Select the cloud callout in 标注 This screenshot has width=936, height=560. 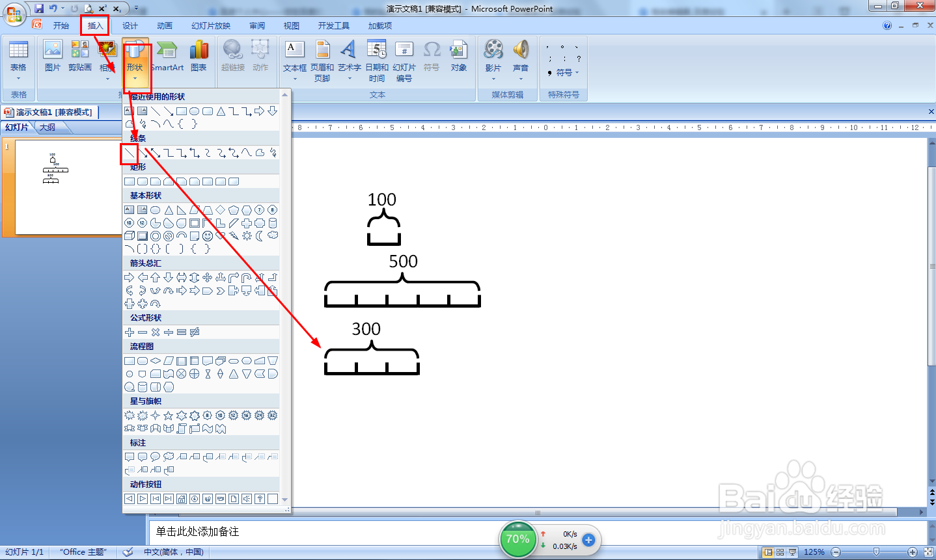click(x=169, y=457)
